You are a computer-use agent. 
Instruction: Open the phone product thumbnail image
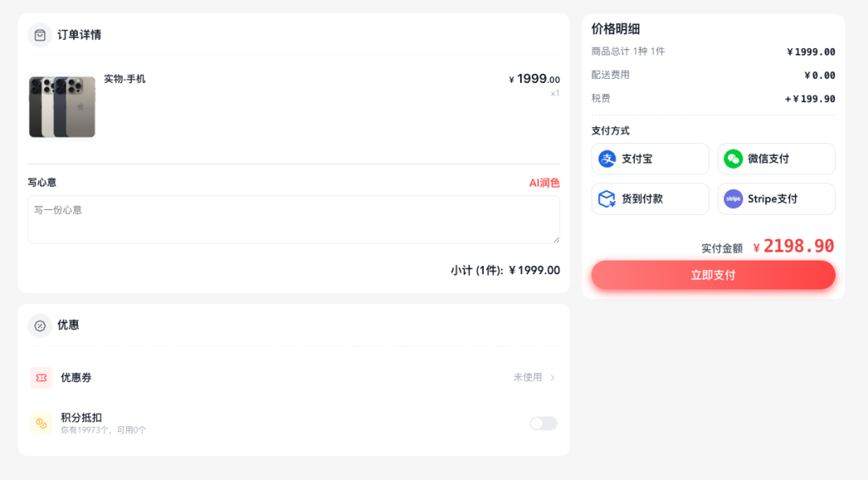click(x=63, y=107)
